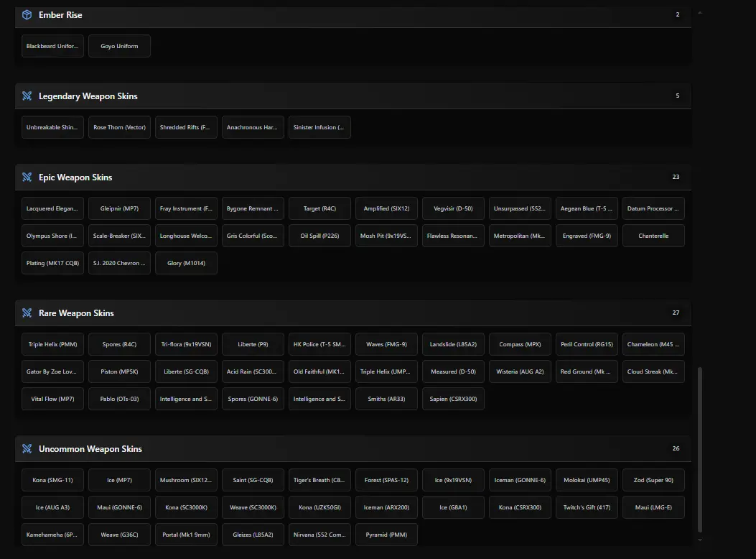Choose the Rose Thorn (Vector) skin

click(x=119, y=127)
